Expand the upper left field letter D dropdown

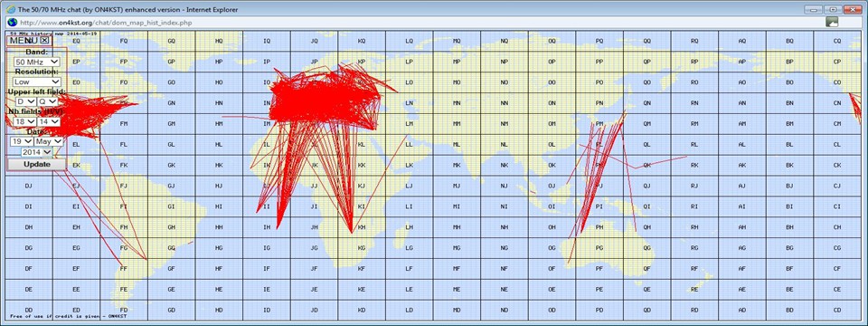[25, 102]
